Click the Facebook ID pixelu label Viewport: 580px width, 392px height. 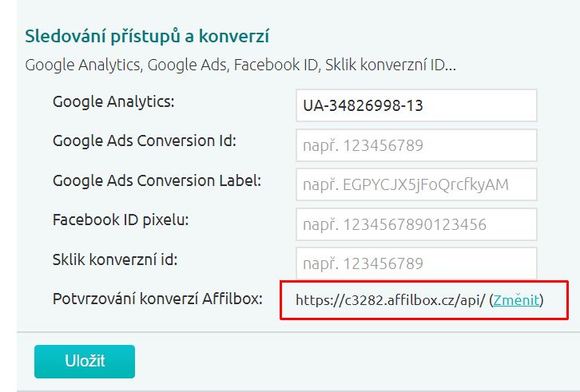(121, 220)
